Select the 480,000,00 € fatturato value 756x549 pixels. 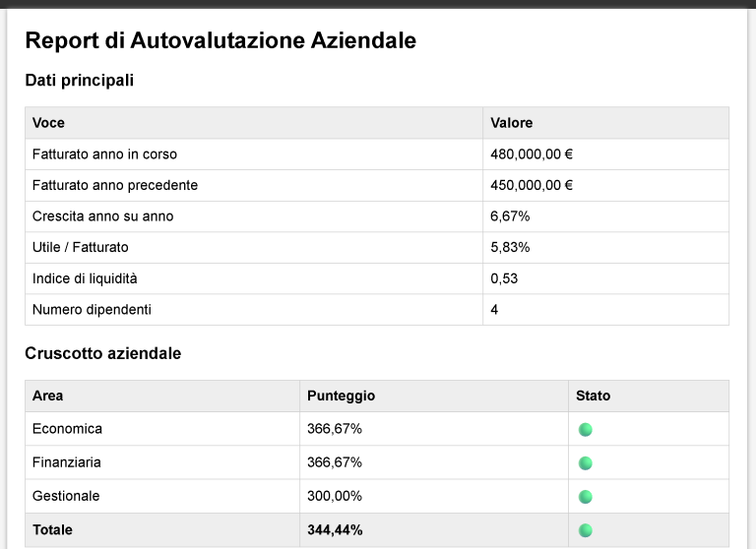(532, 154)
